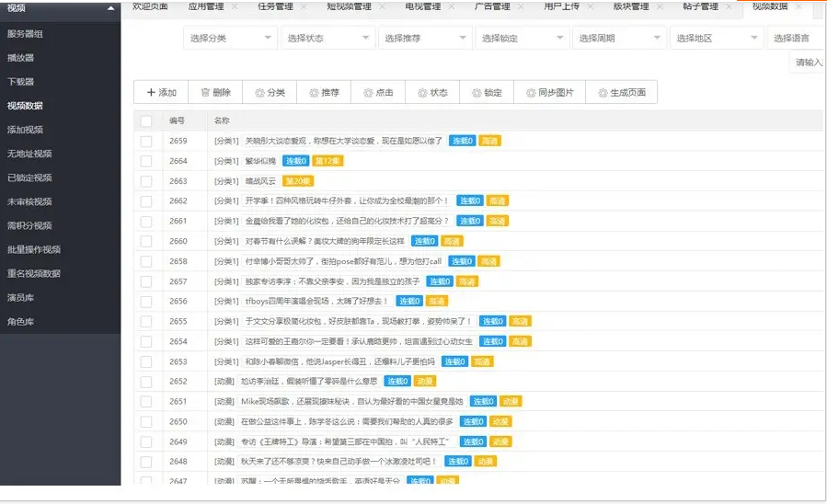Image resolution: width=827 pixels, height=504 pixels.
Task: Click the 点击 gear toolbar button
Action: pos(378,92)
